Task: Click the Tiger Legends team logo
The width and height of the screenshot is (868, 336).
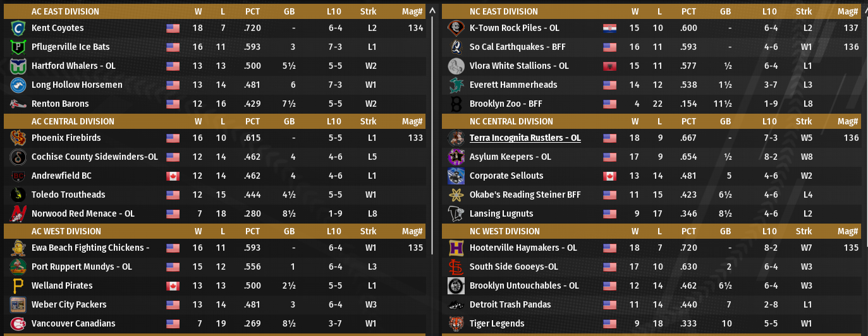Action: pyautogui.click(x=456, y=324)
